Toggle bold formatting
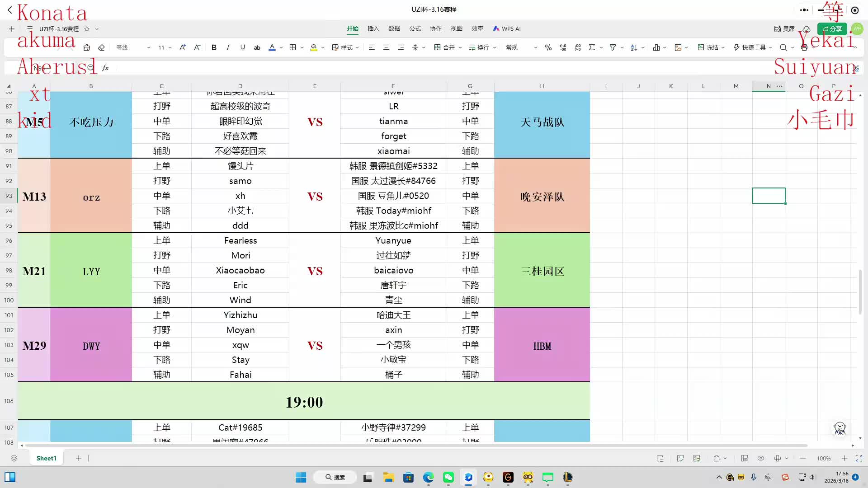 coord(214,47)
